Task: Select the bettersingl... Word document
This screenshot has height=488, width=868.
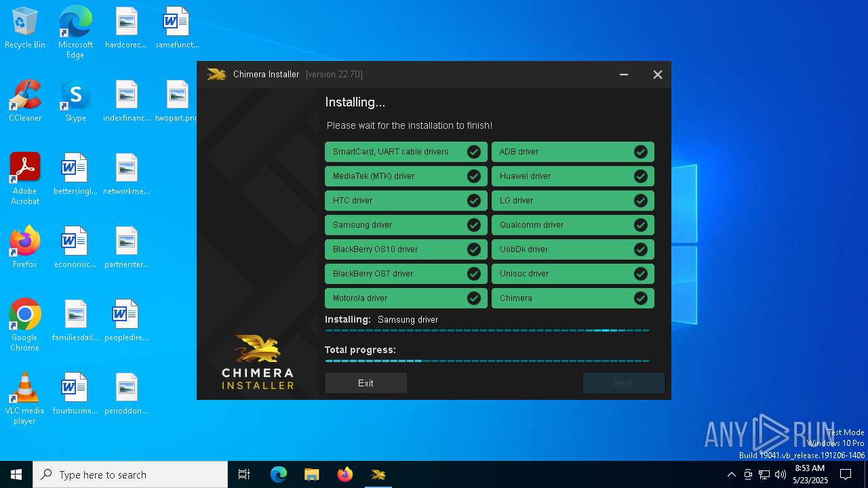Action: click(75, 174)
